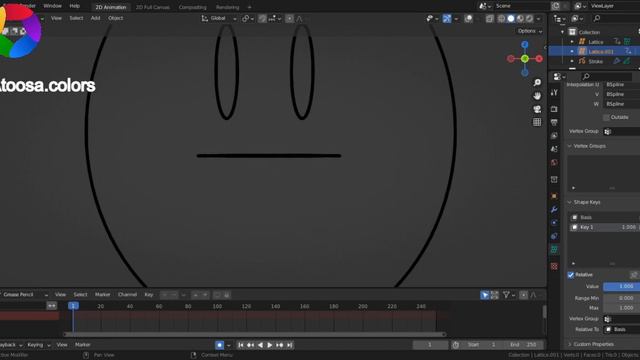This screenshot has width=640, height=360.
Task: Open the Modifiers wrench tab
Action: tap(554, 209)
